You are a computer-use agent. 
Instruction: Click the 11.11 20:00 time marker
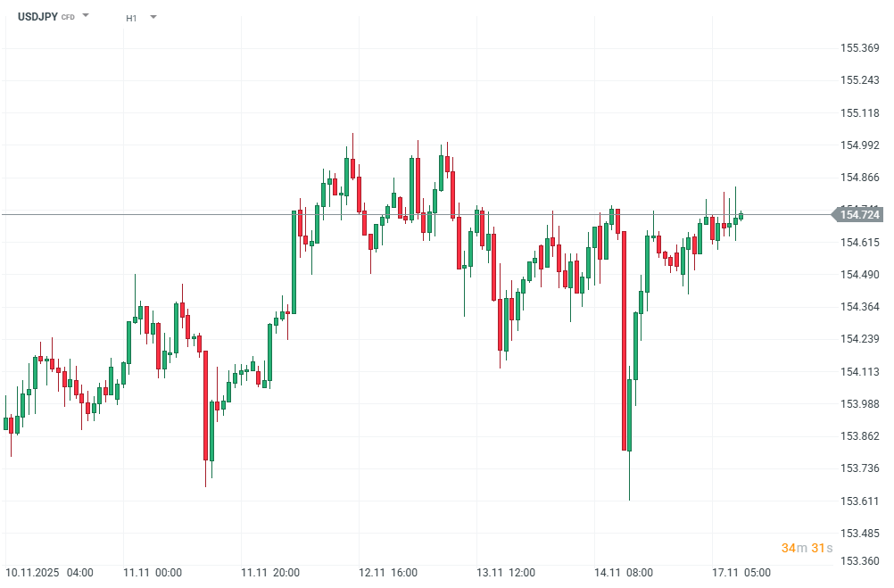(x=270, y=572)
